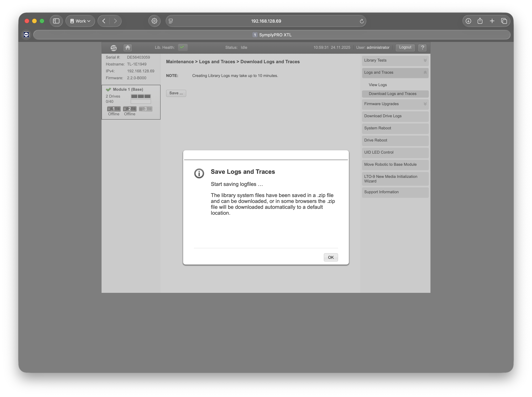532x397 pixels.
Task: Toggle the Safari sidebar
Action: pyautogui.click(x=56, y=21)
